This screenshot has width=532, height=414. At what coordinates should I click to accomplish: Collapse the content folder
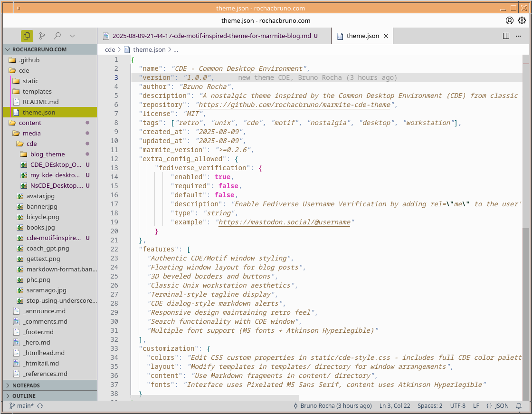pos(50,123)
